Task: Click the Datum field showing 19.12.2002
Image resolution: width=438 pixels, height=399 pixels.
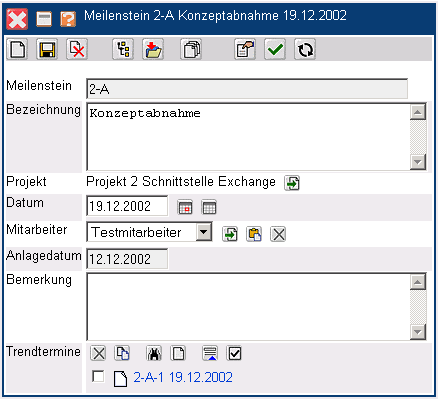Action: pos(127,206)
